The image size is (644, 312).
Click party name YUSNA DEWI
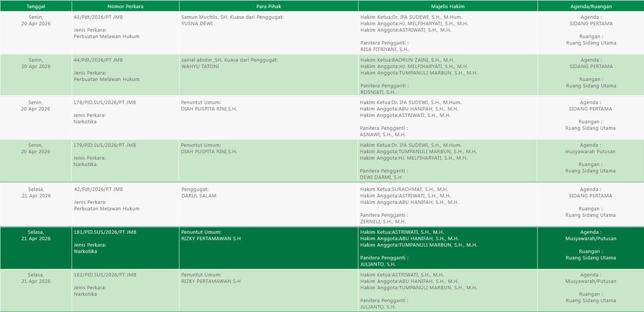[x=197, y=24]
